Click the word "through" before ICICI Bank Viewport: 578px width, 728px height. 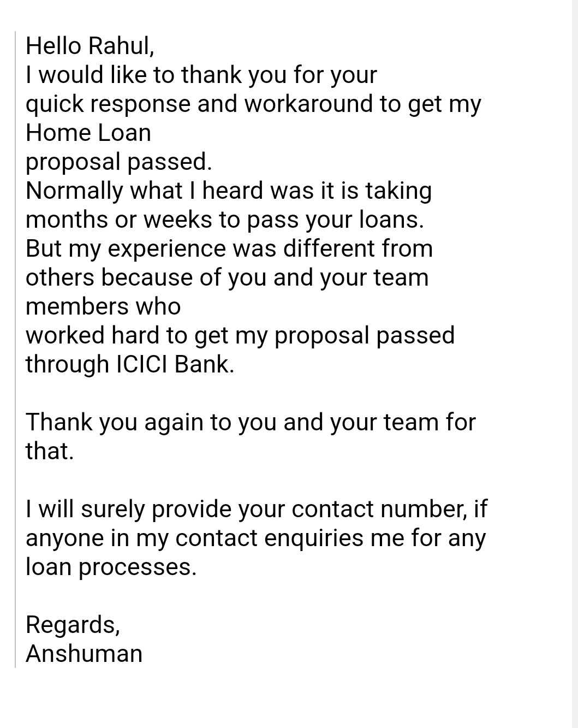pos(67,365)
